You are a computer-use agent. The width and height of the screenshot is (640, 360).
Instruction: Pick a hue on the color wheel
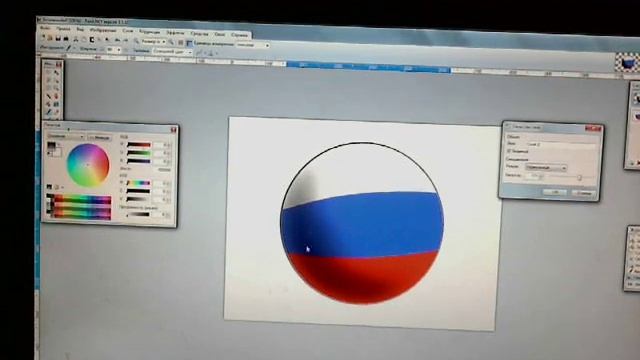(88, 164)
